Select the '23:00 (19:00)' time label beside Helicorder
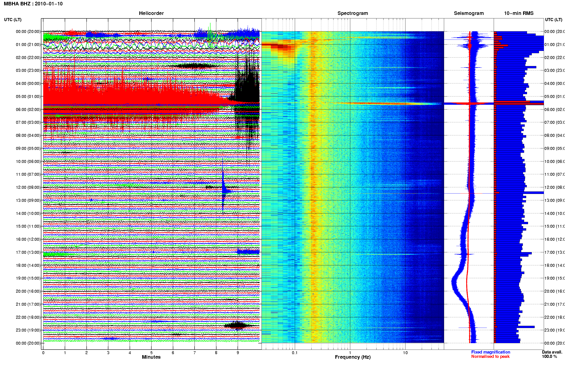 [28, 330]
